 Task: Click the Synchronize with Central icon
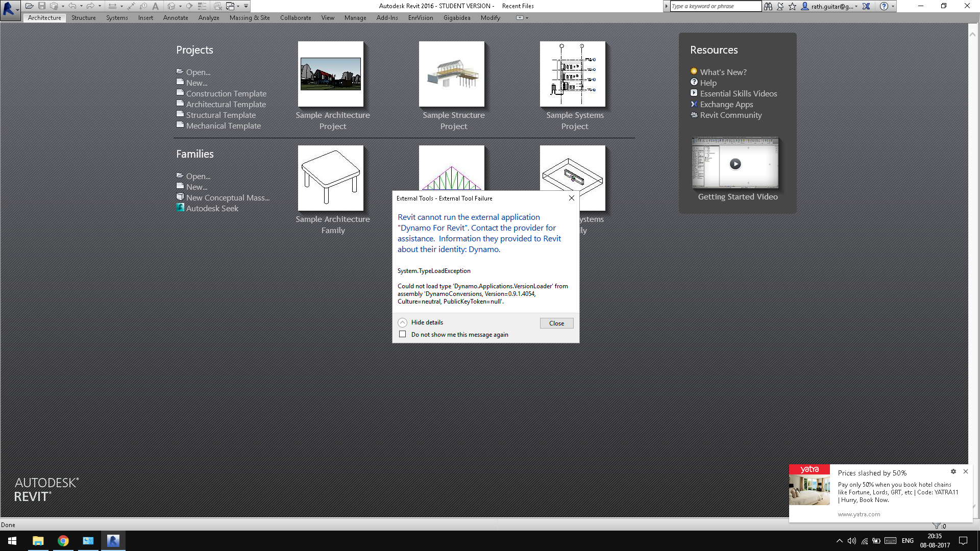pyautogui.click(x=54, y=6)
